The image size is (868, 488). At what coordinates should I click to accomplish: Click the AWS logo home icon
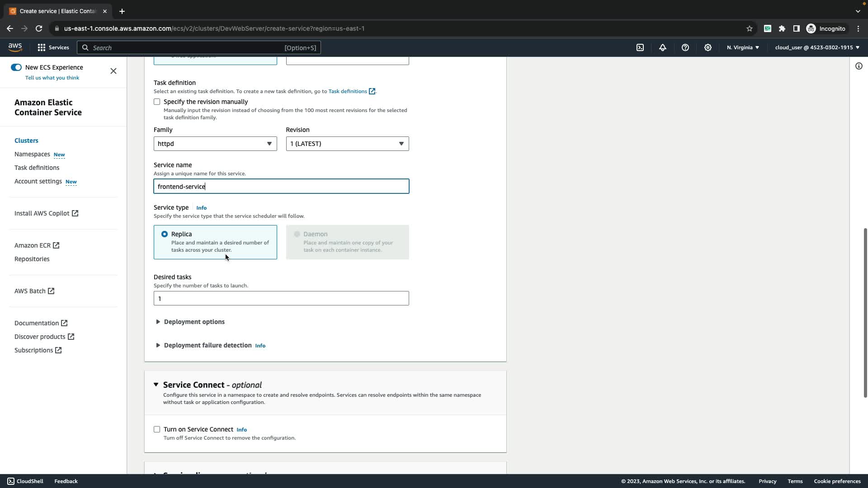15,47
